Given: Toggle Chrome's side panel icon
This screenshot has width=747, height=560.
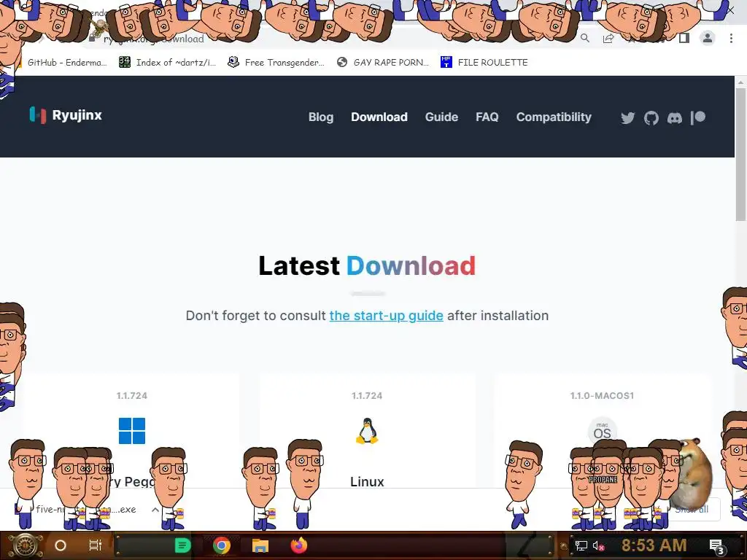Looking at the screenshot, I should tap(684, 38).
